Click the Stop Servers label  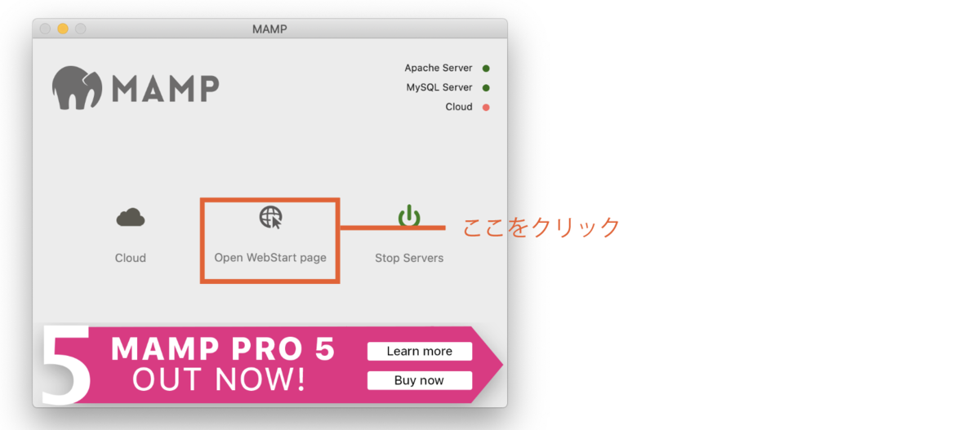[x=409, y=258]
